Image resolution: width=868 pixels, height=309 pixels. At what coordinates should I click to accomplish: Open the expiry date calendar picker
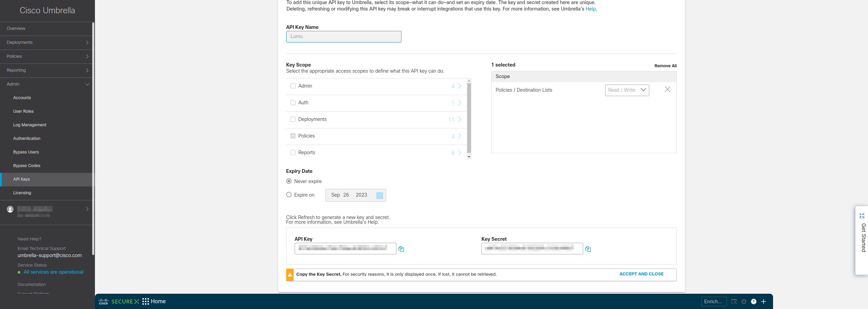pos(379,195)
